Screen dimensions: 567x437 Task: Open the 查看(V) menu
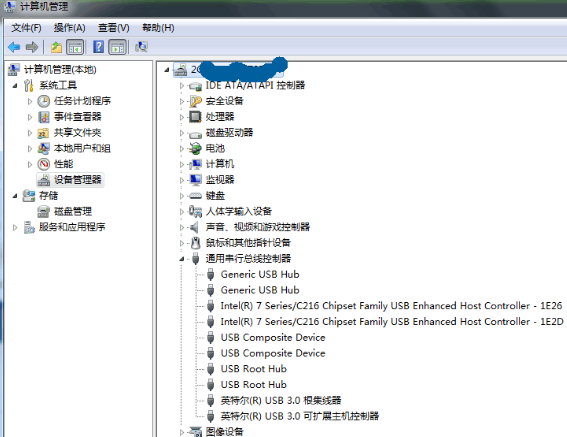point(114,28)
